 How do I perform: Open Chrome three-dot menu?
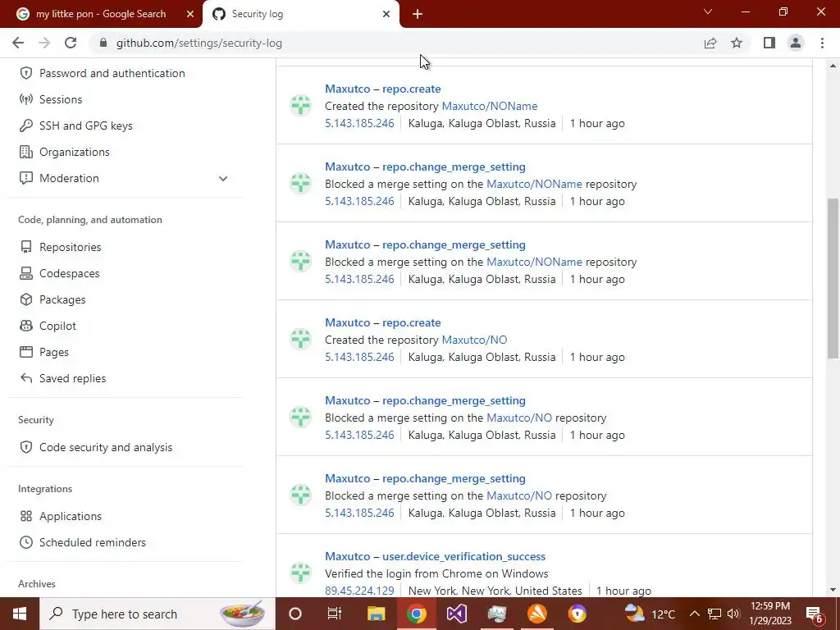pos(822,43)
